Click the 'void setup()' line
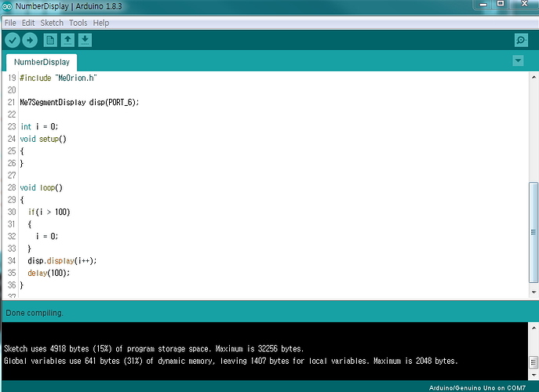This screenshot has height=392, width=539. [x=43, y=139]
